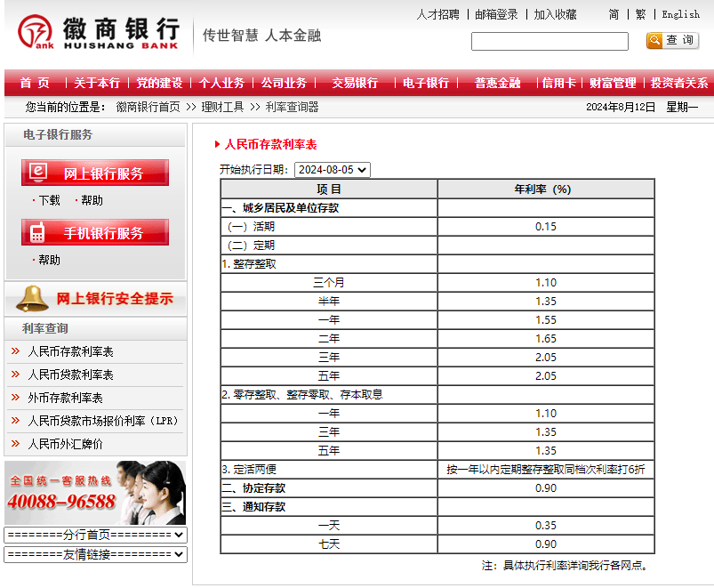Click the mobile phone banking icon
The width and height of the screenshot is (714, 588).
click(x=37, y=232)
